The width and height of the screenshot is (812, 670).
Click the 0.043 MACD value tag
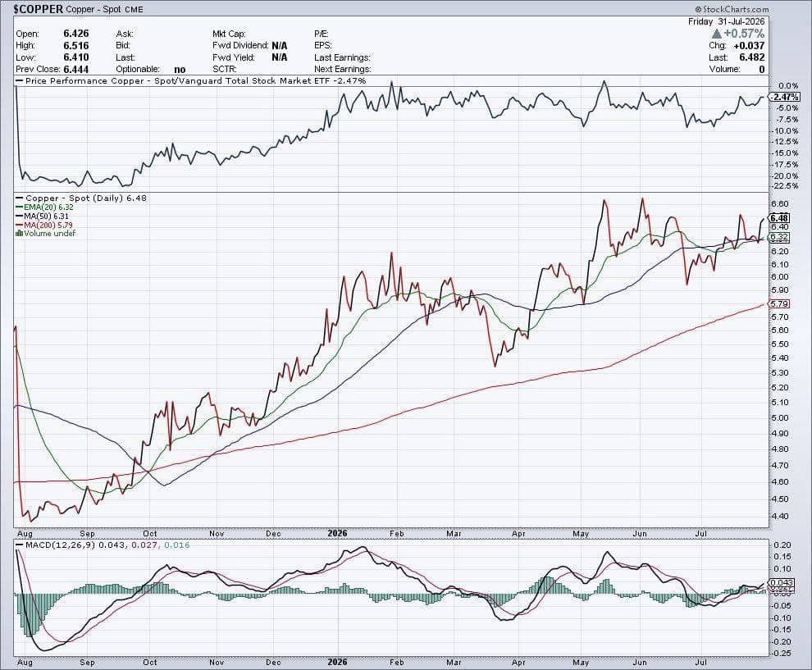[x=782, y=582]
